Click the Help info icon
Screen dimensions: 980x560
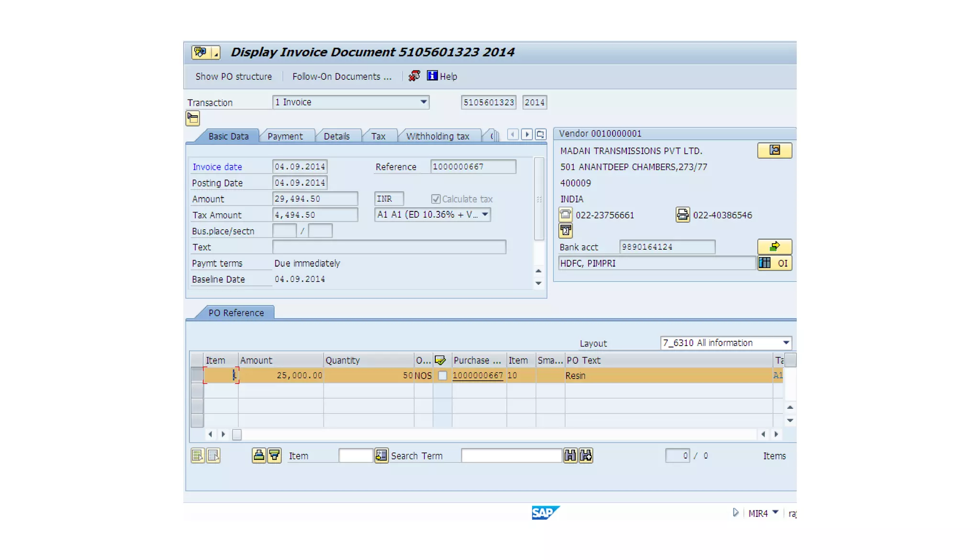click(x=432, y=76)
